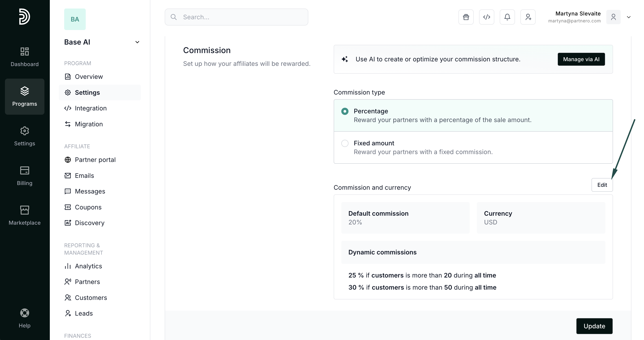Click the Partnero logo at top left
Image resolution: width=644 pixels, height=340 pixels.
(x=24, y=17)
